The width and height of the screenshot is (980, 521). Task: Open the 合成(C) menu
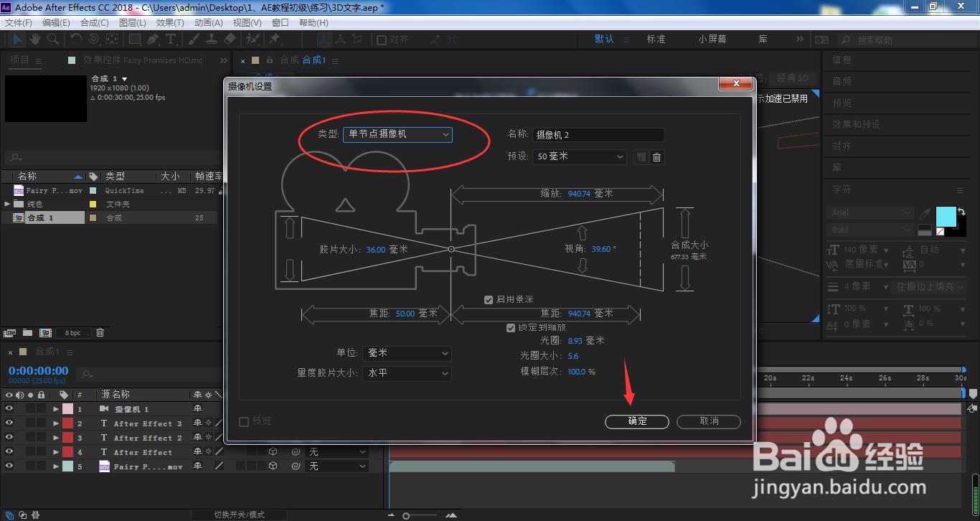[x=95, y=23]
